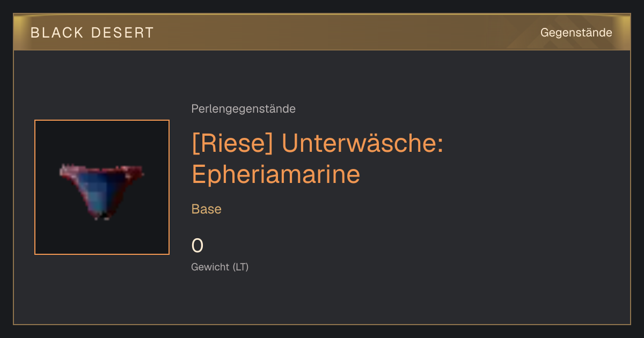The image size is (644, 338).
Task: Click the Perlengegenstände category label
Action: tap(243, 109)
